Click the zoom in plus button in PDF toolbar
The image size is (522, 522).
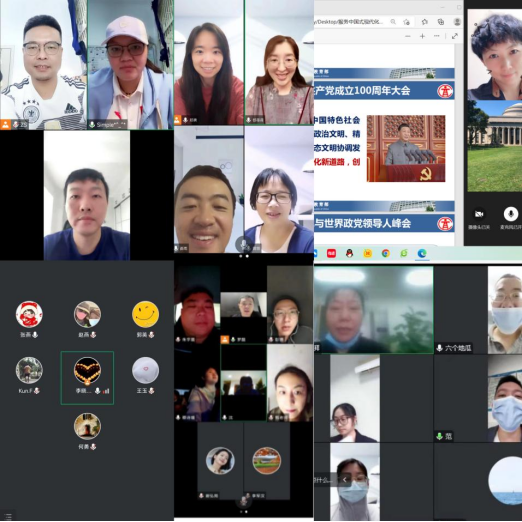tap(422, 36)
